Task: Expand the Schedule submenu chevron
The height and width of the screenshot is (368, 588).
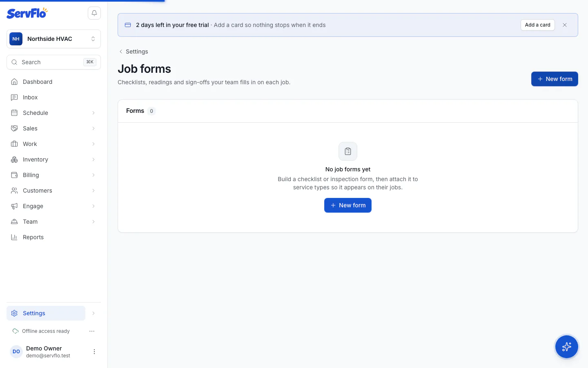Action: (x=94, y=113)
